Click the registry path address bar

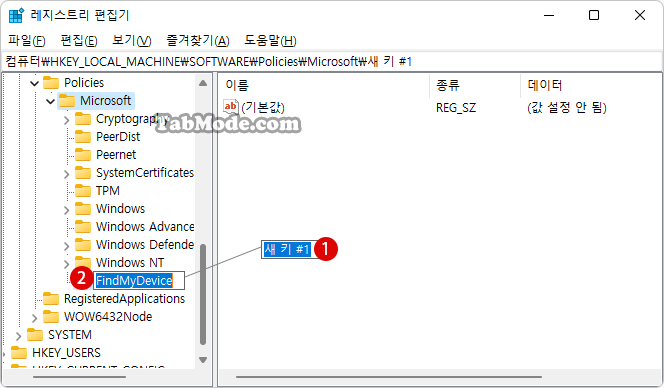pyautogui.click(x=332, y=62)
